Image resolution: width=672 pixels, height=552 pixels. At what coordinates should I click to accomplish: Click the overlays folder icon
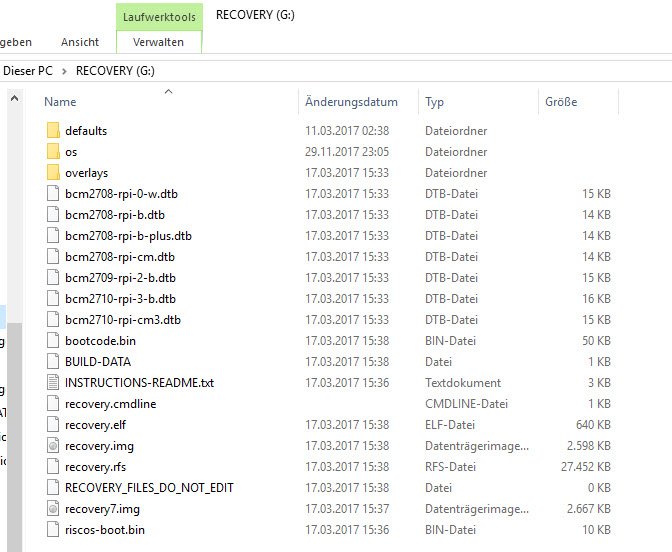click(x=53, y=172)
